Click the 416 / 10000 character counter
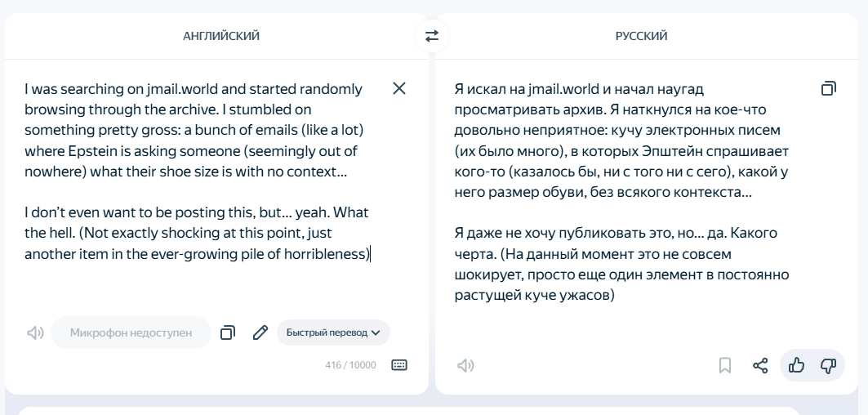868x415 pixels. [x=350, y=365]
